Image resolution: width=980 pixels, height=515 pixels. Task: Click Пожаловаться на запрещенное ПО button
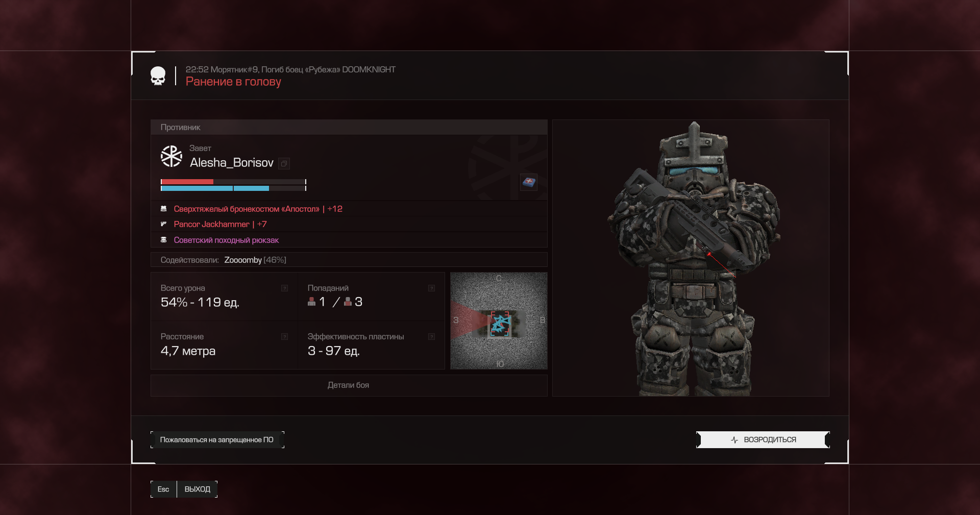tap(217, 439)
